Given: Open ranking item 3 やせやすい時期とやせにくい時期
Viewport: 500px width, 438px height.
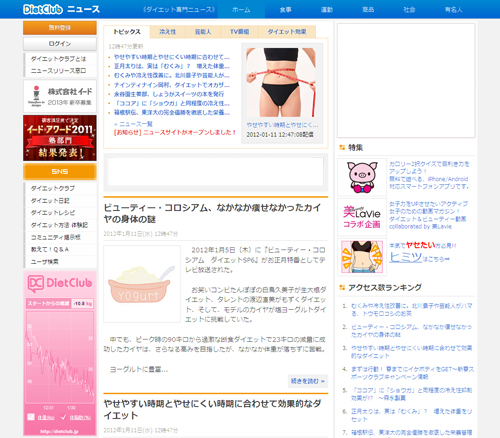Looking at the screenshot, I should point(412,352).
